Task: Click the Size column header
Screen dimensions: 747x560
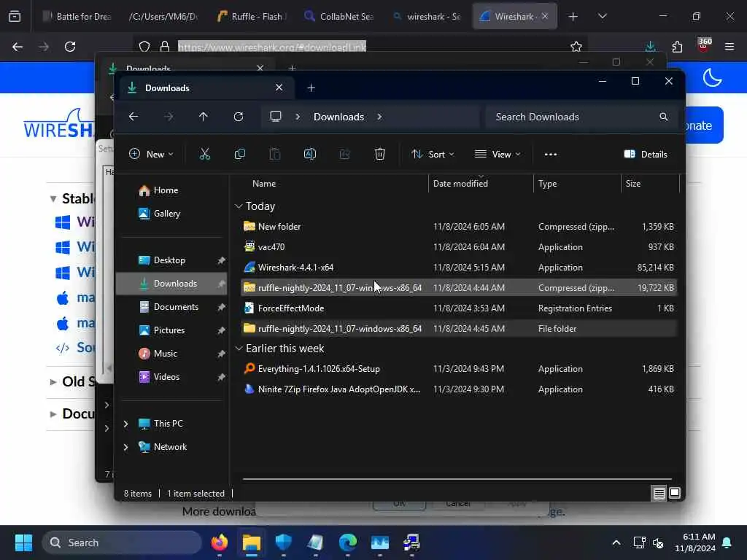Action: 650,184
